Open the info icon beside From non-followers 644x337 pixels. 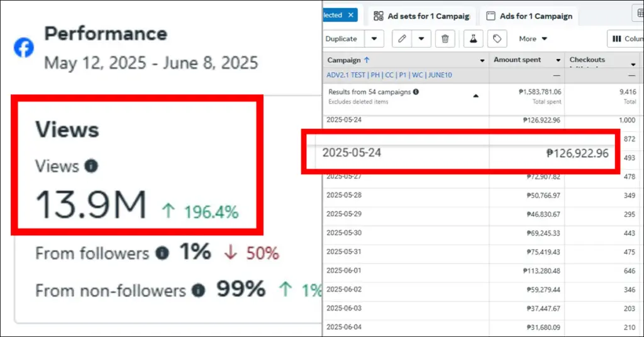click(x=198, y=290)
